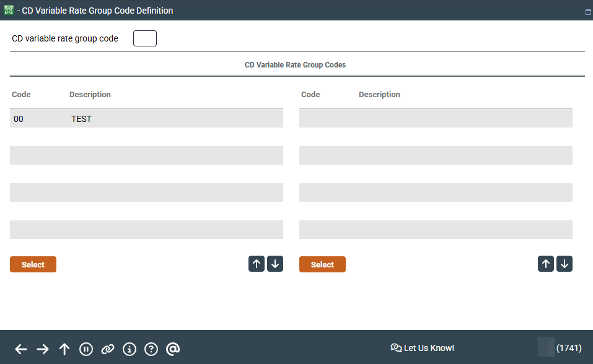Click the at-sign icon

click(173, 349)
